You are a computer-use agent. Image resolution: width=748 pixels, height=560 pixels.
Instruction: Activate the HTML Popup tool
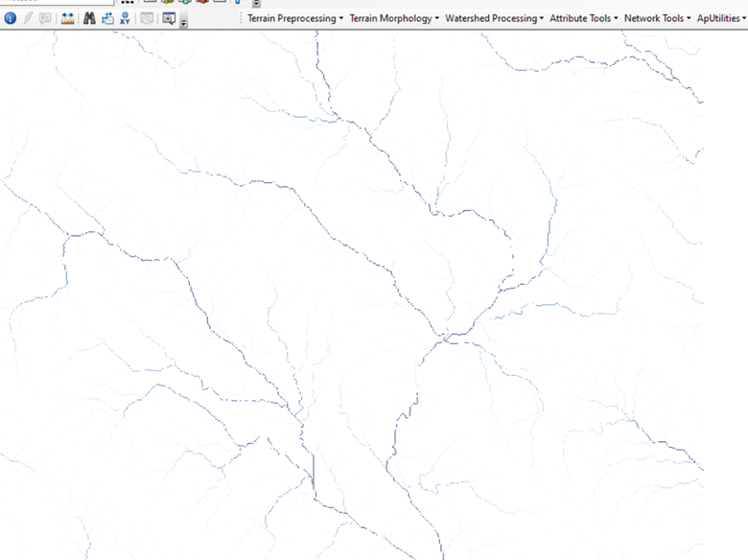[x=45, y=18]
